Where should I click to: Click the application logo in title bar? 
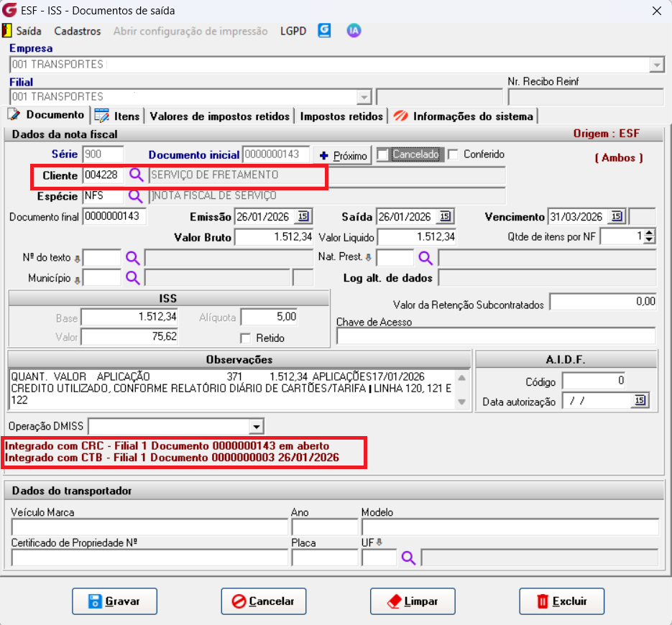coord(9,10)
